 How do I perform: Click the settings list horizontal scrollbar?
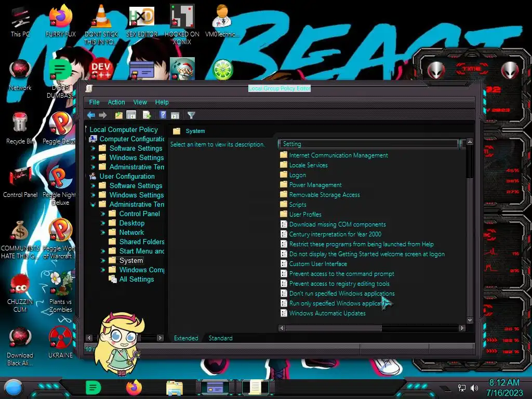coord(334,328)
